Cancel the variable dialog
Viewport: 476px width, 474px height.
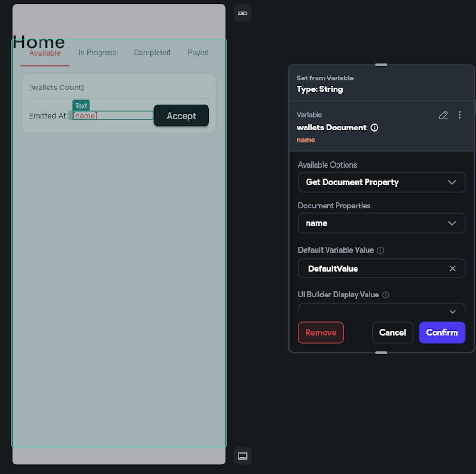393,333
